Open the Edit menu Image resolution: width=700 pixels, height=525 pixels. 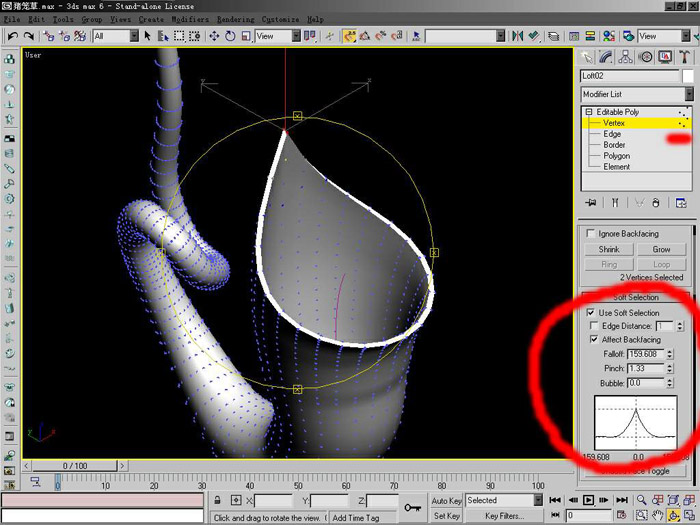pyautogui.click(x=36, y=19)
